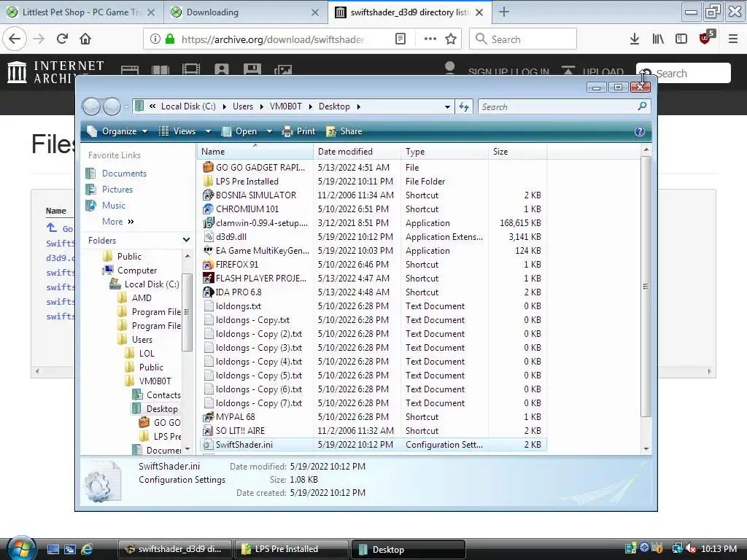The image size is (747, 560).
Task: Open Organize menu dropdown
Action: (x=117, y=131)
